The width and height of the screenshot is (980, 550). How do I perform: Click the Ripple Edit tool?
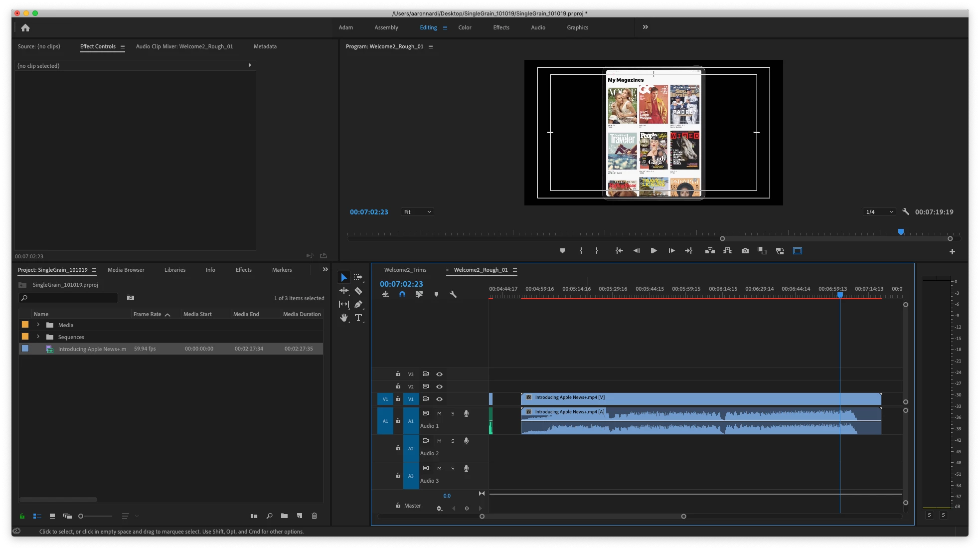tap(343, 291)
